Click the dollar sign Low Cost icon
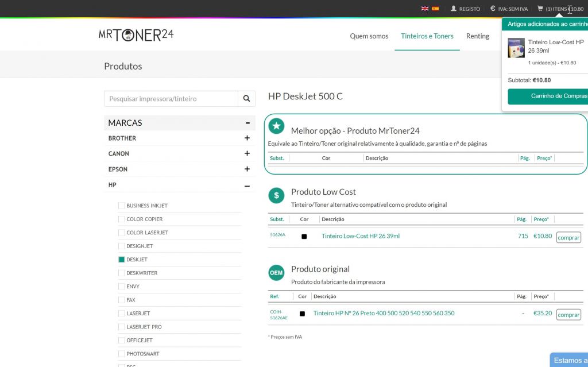588x367 pixels. click(x=276, y=195)
